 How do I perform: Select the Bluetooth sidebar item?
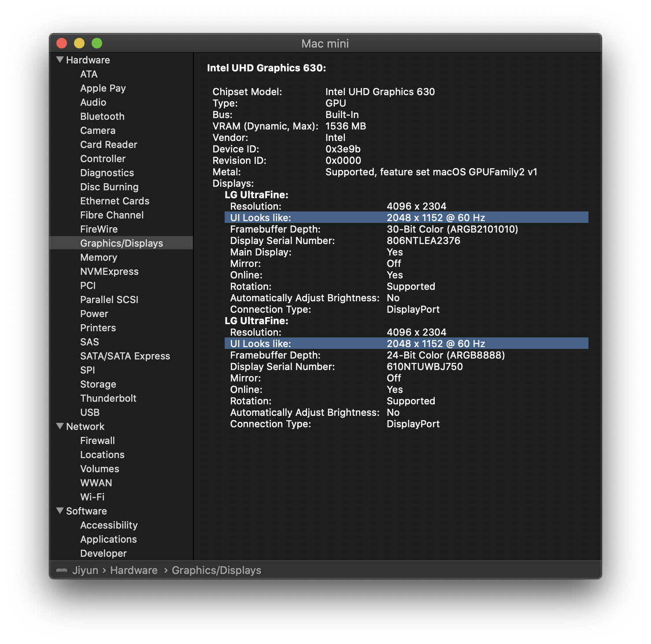pyautogui.click(x=102, y=116)
